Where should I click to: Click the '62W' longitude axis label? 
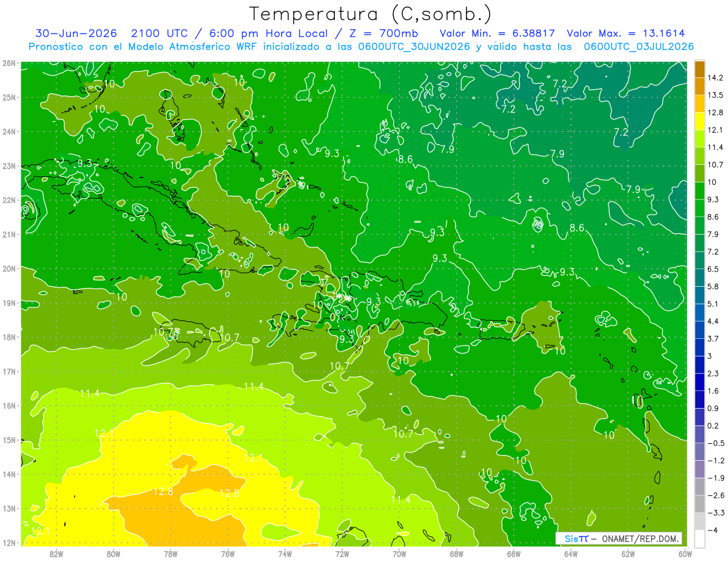pos(628,554)
